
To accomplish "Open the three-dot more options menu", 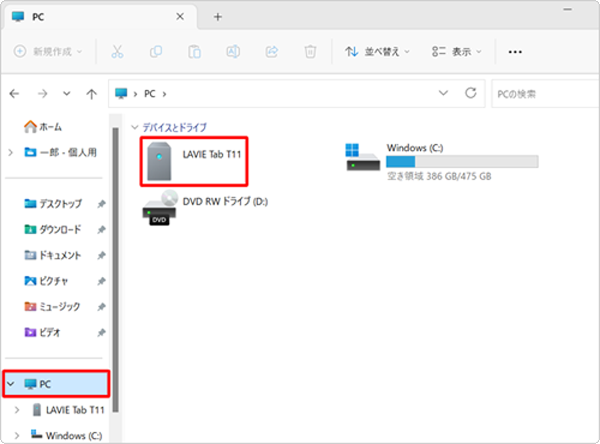I will (x=515, y=52).
